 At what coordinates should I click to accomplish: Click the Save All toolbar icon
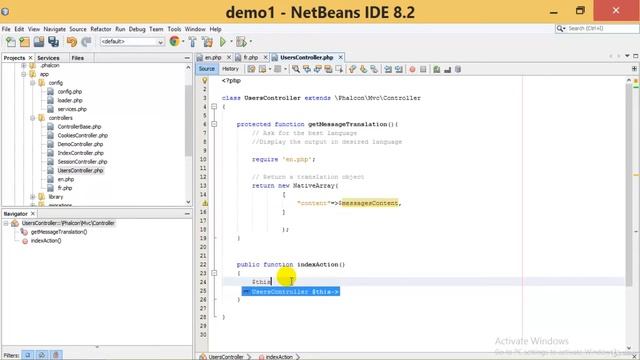53,42
